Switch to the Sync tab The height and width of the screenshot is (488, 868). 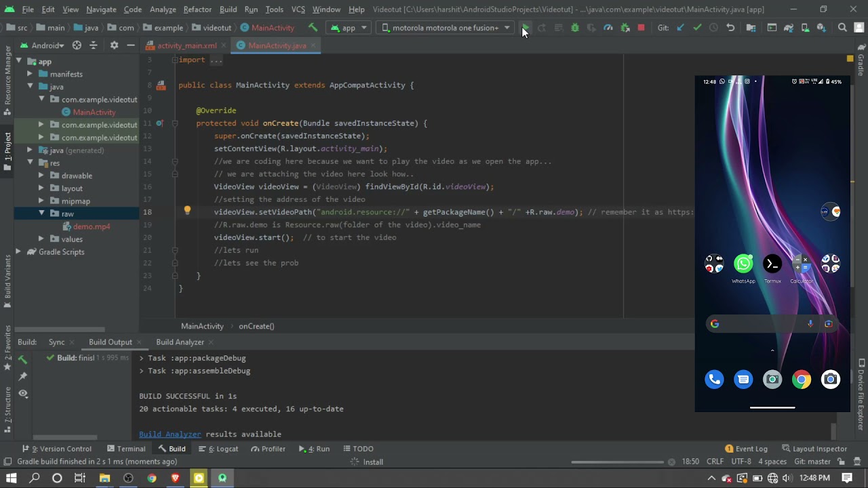coord(57,342)
